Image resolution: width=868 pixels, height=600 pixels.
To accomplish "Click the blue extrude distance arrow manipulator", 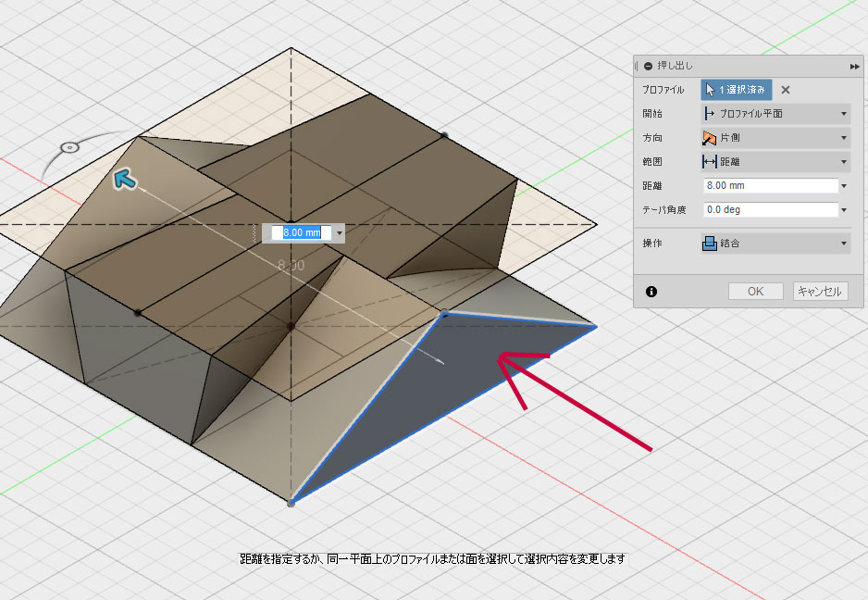I will tap(124, 179).
